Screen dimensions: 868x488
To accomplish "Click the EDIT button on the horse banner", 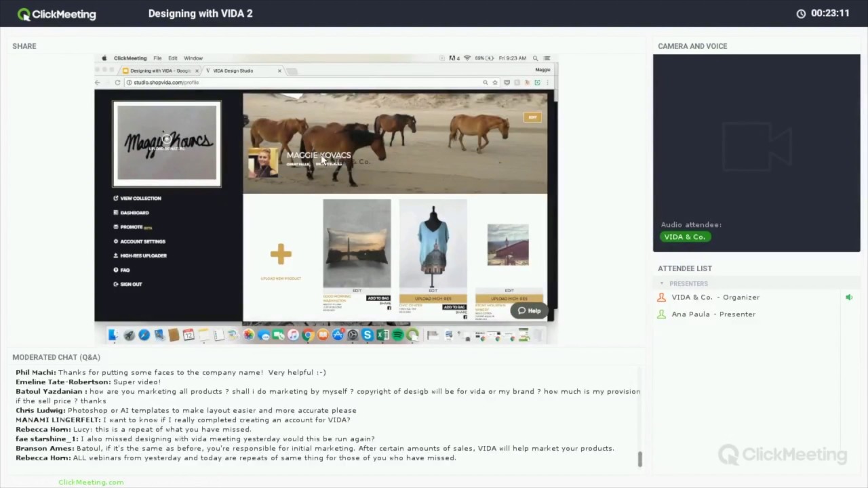I will pos(532,117).
